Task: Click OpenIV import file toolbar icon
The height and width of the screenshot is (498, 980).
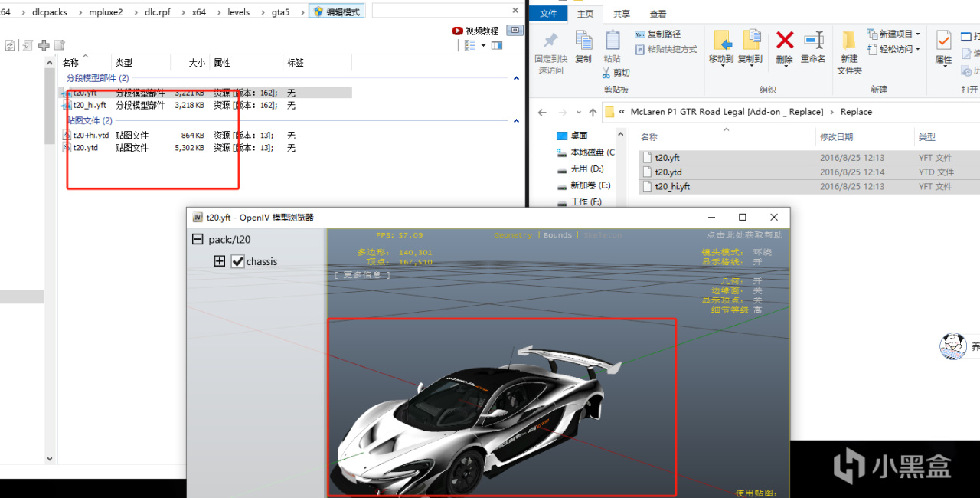Action: 28,45
